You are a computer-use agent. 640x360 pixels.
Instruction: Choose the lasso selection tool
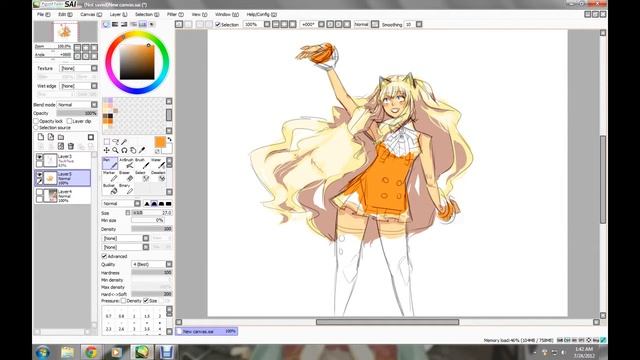click(116, 142)
